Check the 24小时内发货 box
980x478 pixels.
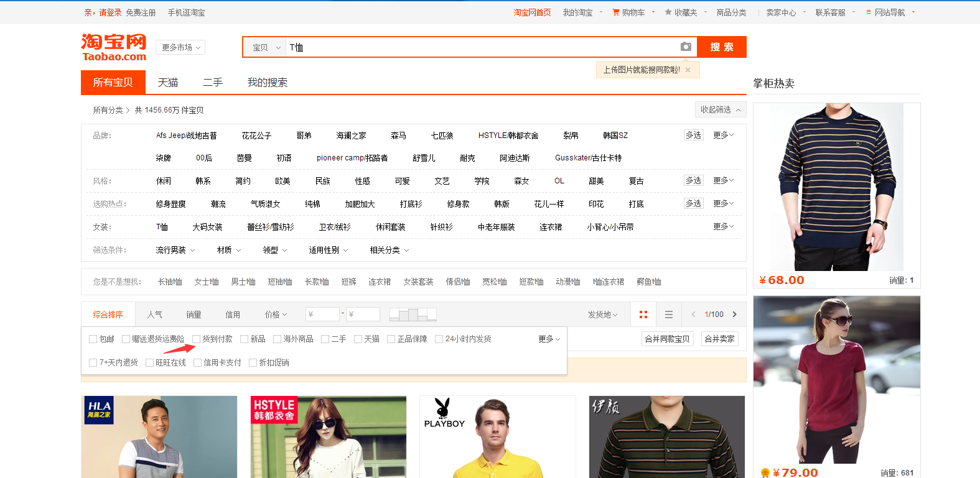click(439, 339)
